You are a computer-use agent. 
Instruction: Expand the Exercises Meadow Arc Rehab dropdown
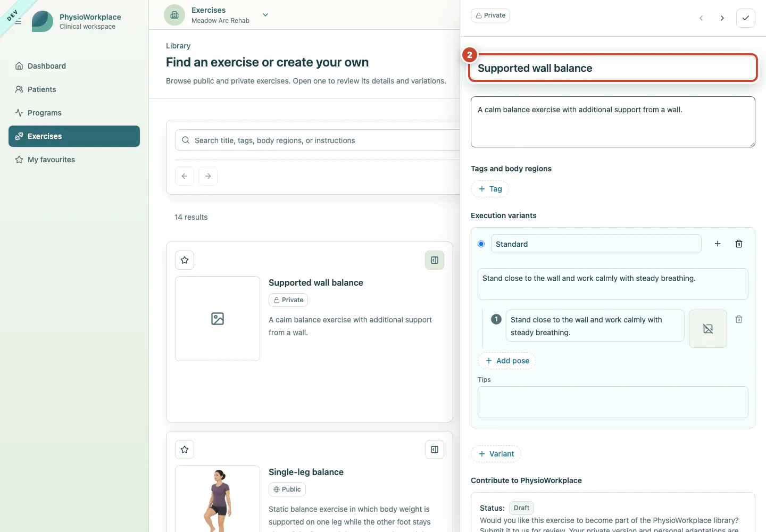pyautogui.click(x=265, y=15)
